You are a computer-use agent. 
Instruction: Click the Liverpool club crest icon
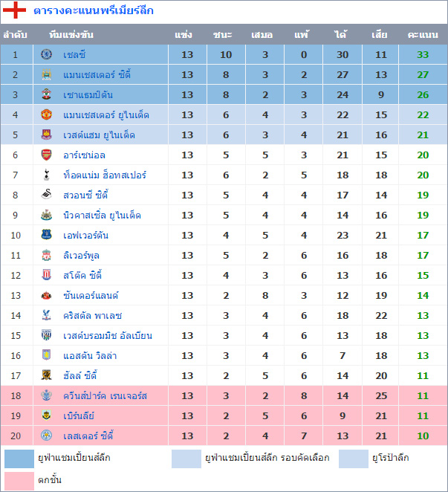(x=47, y=255)
